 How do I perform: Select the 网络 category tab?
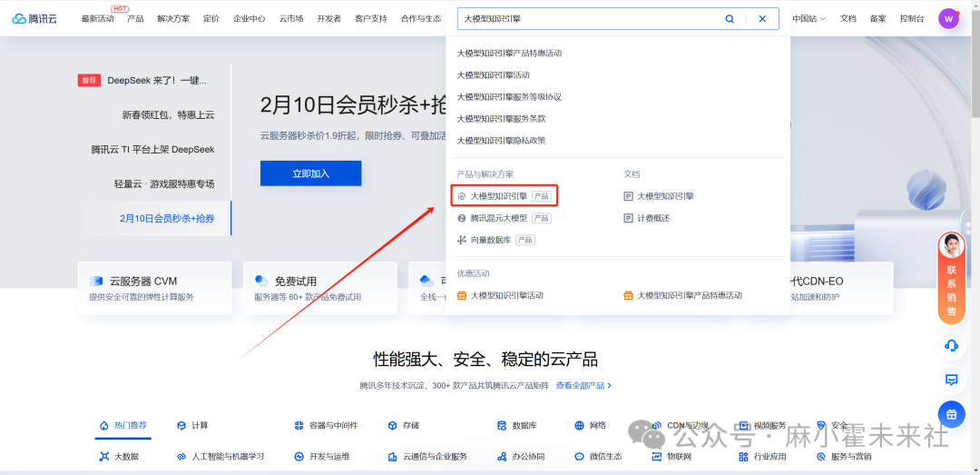[590, 426]
